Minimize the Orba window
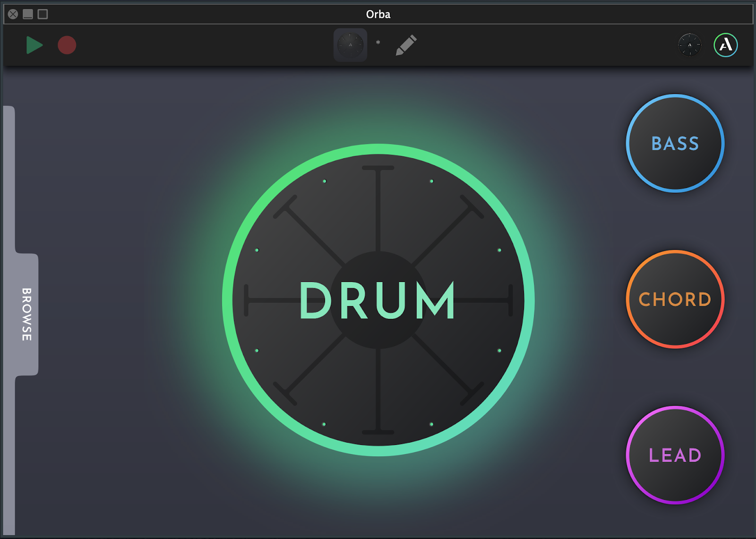Viewport: 756px width, 539px height. [28, 14]
